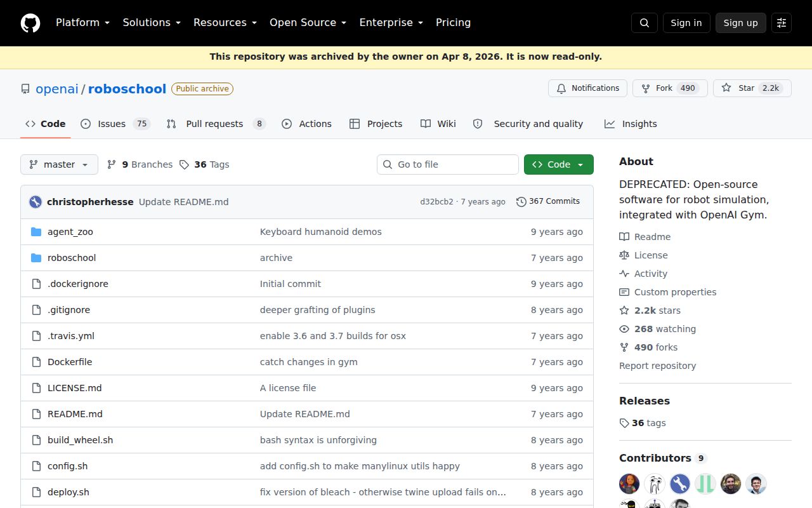Image resolution: width=812 pixels, height=508 pixels.
Task: Click the Fork repository button
Action: pyautogui.click(x=669, y=88)
